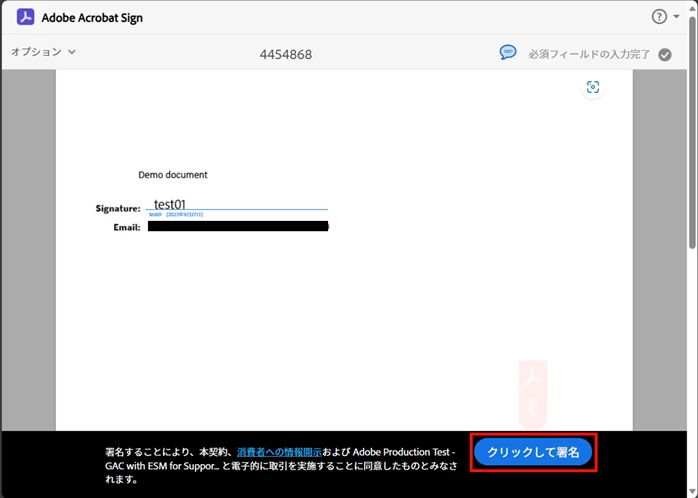Viewport: 698px width, 498px height.
Task: Open the message bubble icon
Action: [508, 53]
